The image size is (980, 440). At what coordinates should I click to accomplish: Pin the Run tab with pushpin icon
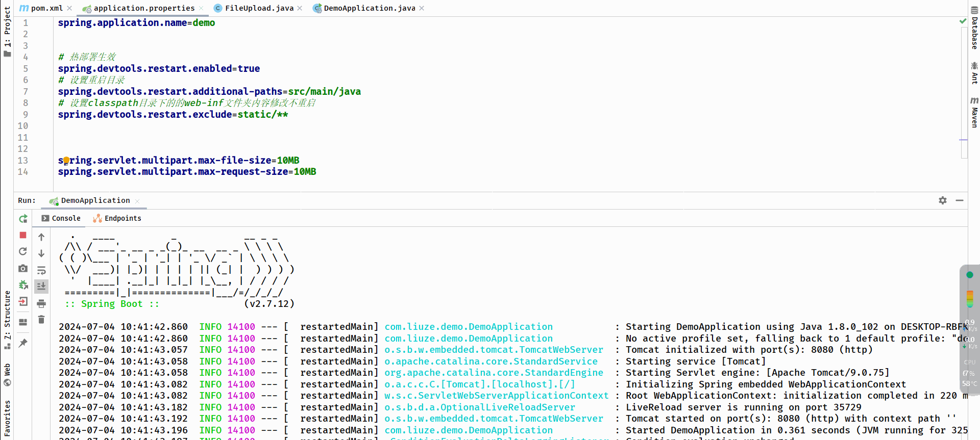pos(23,343)
